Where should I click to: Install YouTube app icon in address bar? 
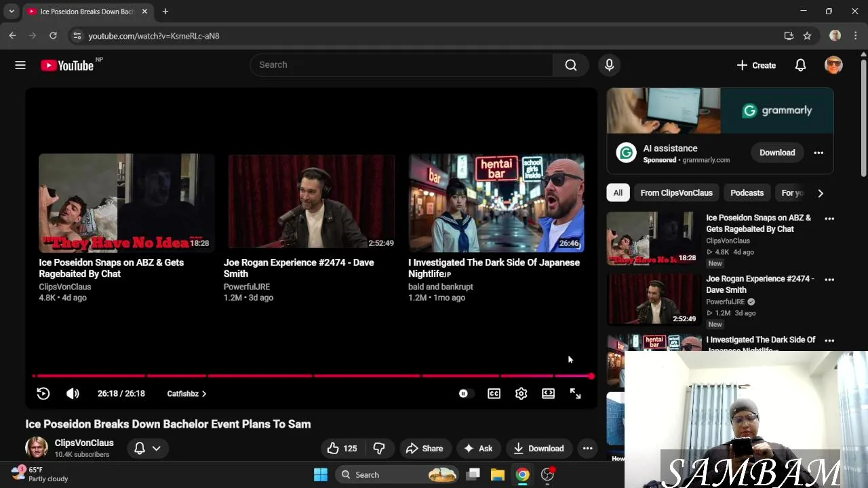click(789, 36)
